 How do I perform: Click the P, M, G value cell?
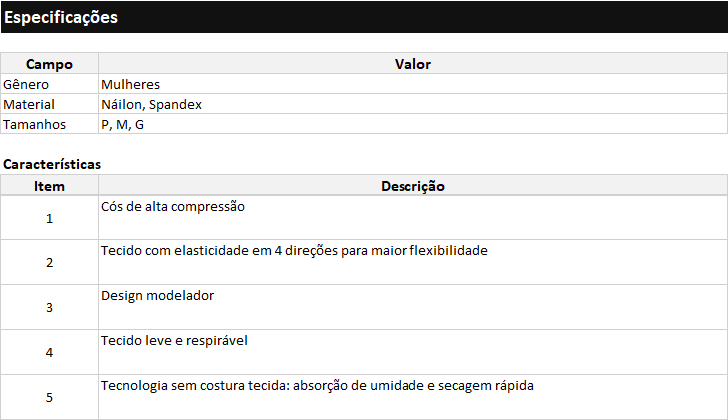click(x=413, y=124)
